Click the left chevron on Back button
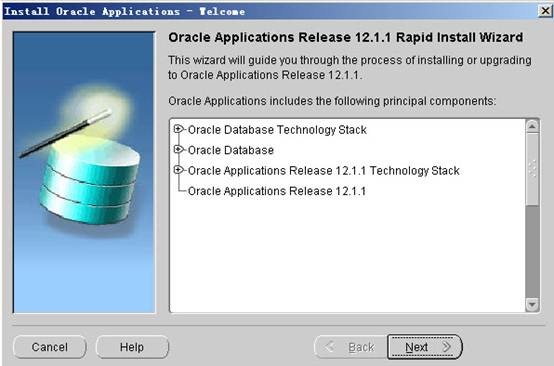The width and height of the screenshot is (554, 366). tap(330, 347)
